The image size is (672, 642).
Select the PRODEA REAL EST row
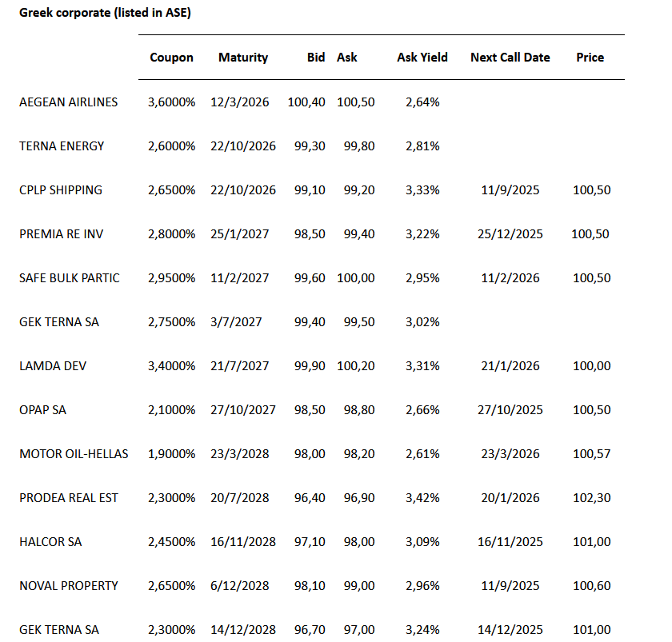tap(69, 498)
